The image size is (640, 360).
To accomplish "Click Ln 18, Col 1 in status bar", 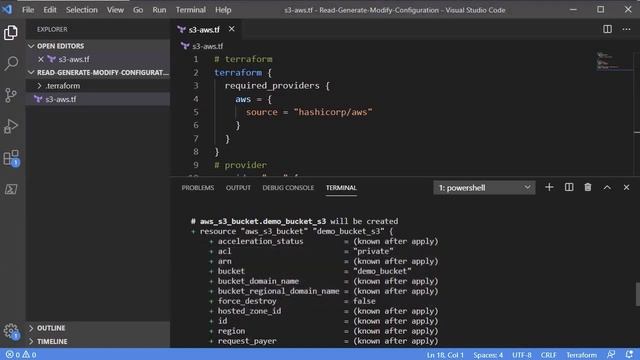I will 445,355.
